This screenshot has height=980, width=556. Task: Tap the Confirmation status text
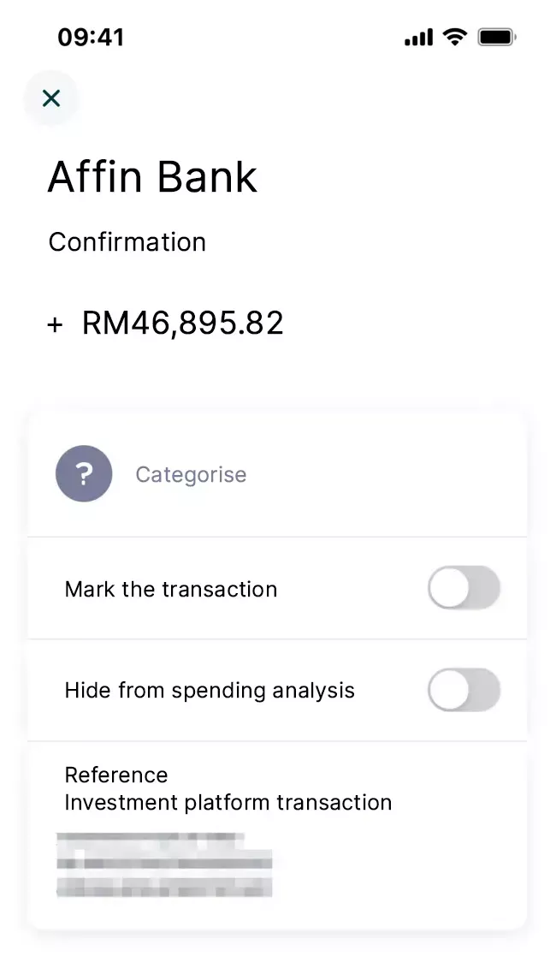coord(127,242)
